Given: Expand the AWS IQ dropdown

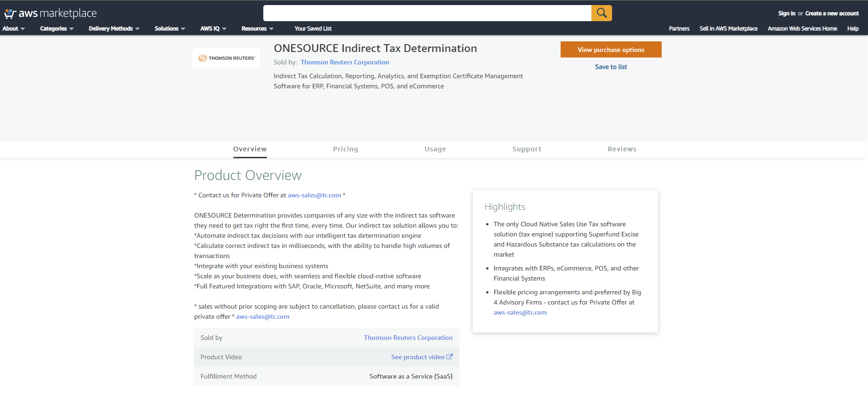Looking at the screenshot, I should (213, 29).
